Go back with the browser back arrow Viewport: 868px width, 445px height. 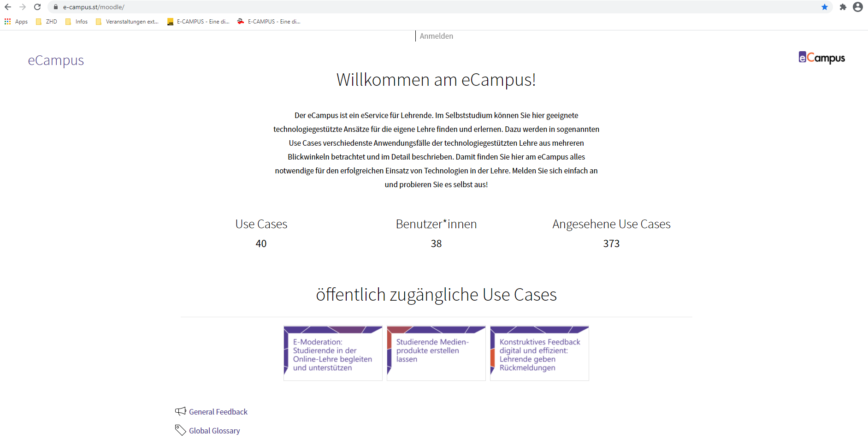coord(8,7)
